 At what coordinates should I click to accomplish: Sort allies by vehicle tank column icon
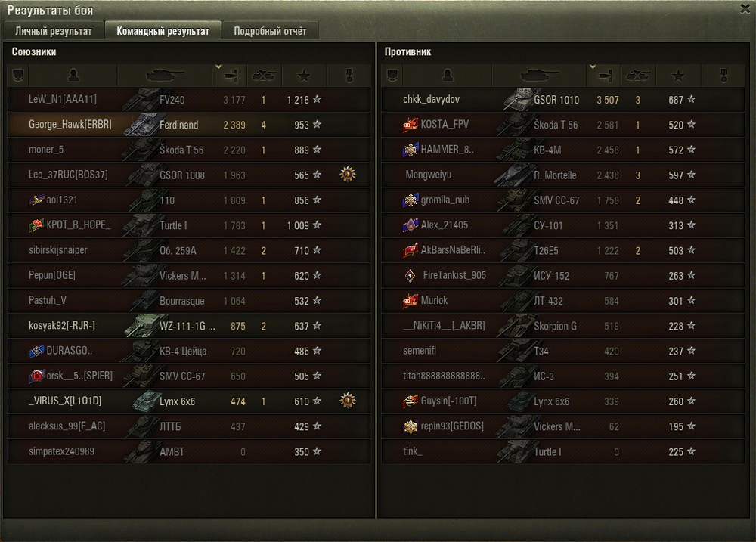[x=165, y=76]
